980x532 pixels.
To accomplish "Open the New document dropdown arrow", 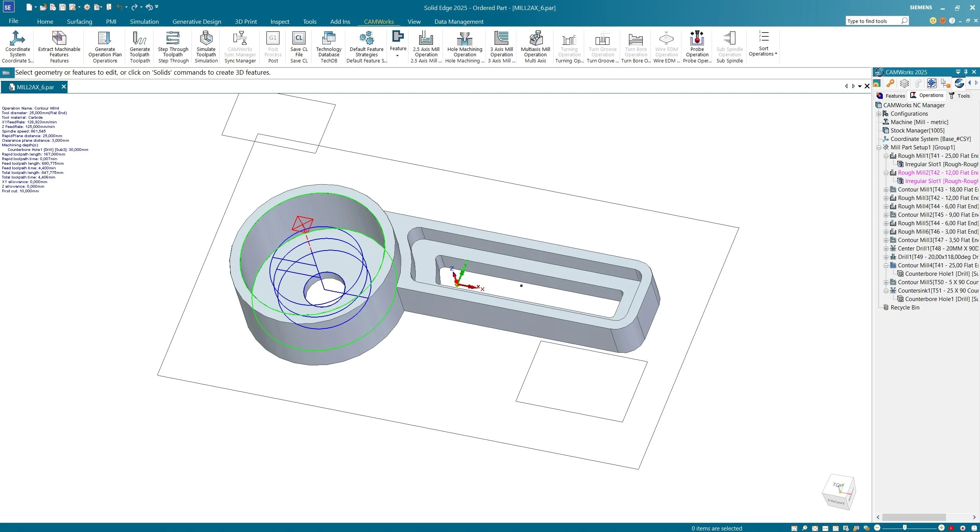I will point(36,7).
